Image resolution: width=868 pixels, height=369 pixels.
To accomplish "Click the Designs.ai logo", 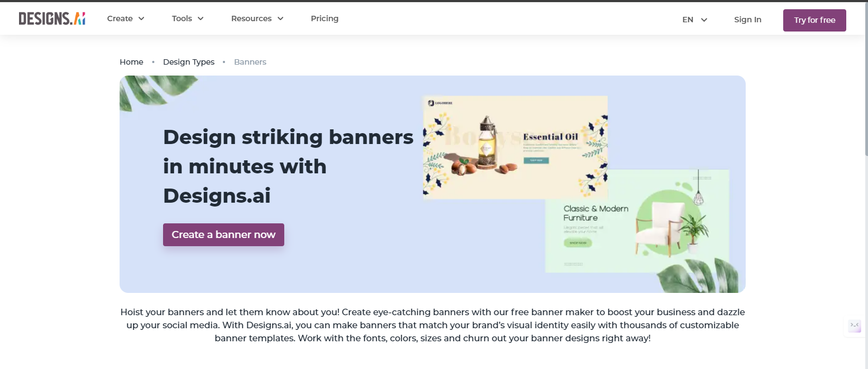I will [x=52, y=18].
